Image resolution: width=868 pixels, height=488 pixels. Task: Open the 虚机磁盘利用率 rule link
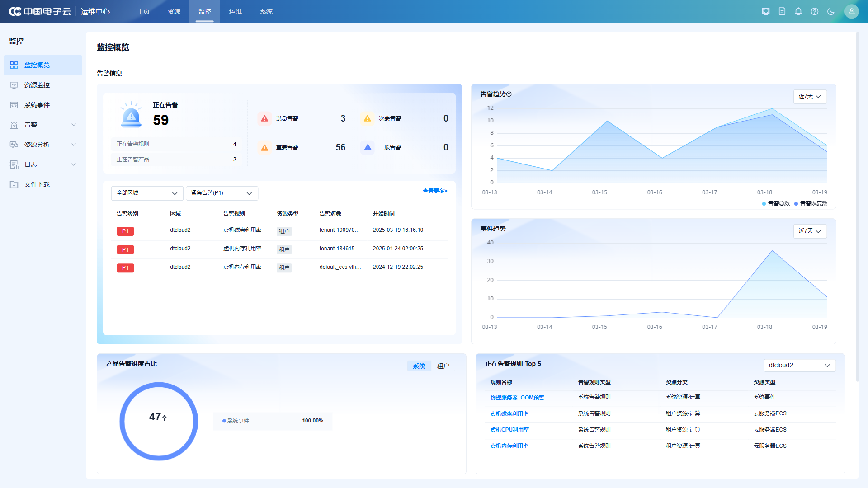tap(509, 414)
